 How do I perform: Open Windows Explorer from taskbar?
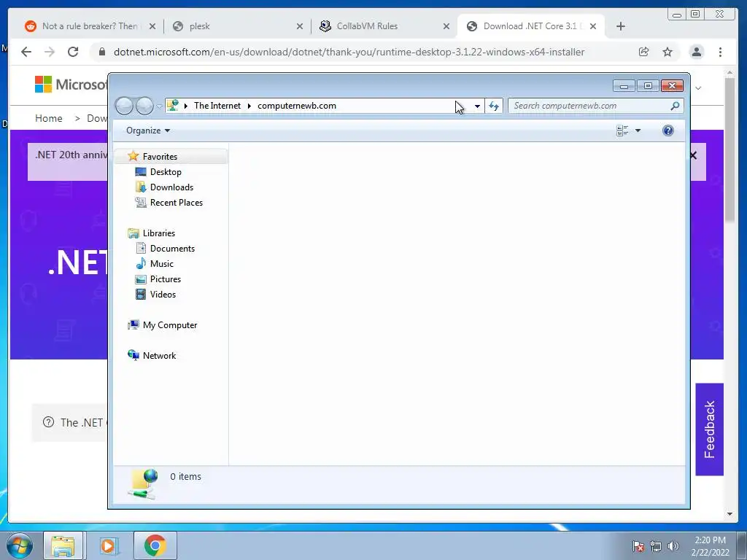click(x=63, y=545)
